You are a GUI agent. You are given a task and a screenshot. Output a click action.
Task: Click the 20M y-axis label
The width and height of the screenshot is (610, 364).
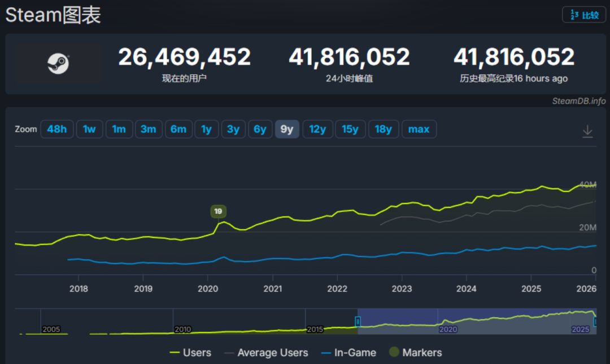[587, 227]
